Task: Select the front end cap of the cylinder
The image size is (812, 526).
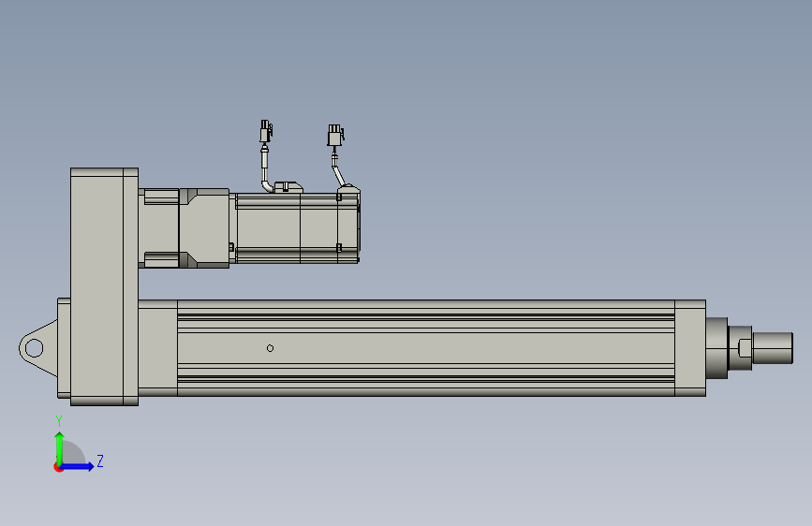Action: pyautogui.click(x=690, y=348)
